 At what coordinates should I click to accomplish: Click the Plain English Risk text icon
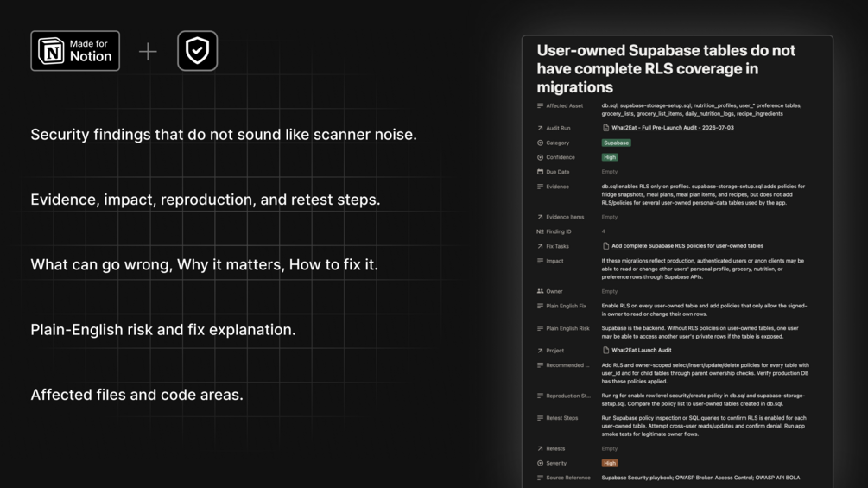[540, 328]
